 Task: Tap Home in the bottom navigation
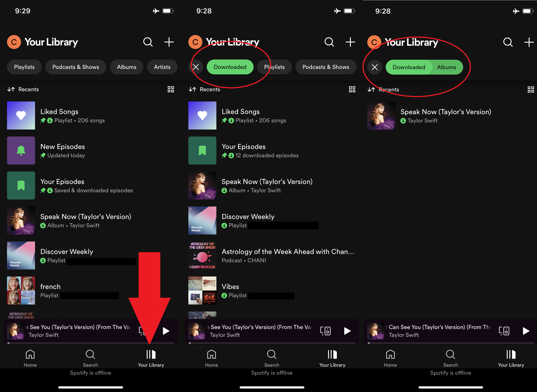point(30,358)
